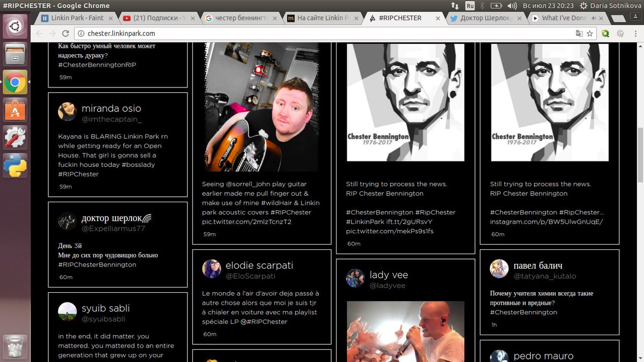Open the Trash in the dock
This screenshot has height=362, width=644.
[14, 348]
